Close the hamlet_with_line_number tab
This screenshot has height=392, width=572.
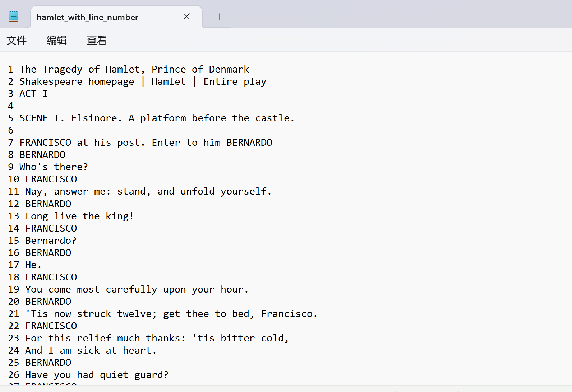[x=186, y=17]
